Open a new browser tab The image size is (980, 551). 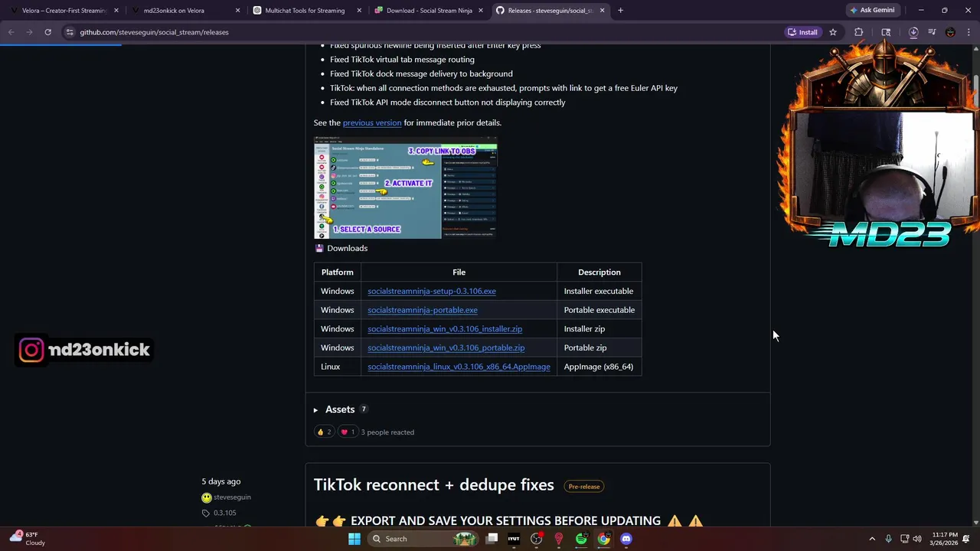pos(620,11)
